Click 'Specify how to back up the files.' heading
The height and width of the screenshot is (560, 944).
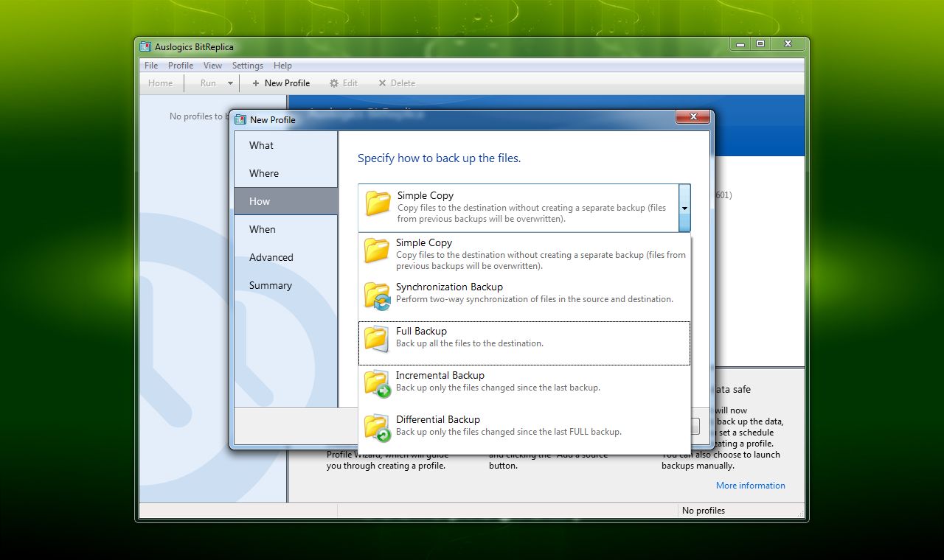pyautogui.click(x=439, y=158)
